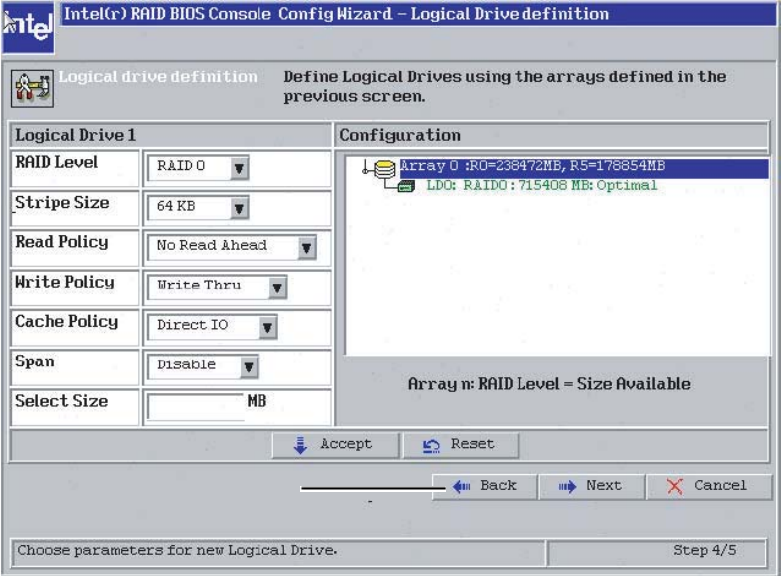Click the Select Size label
Image resolution: width=781 pixels, height=576 pixels.
(61, 401)
